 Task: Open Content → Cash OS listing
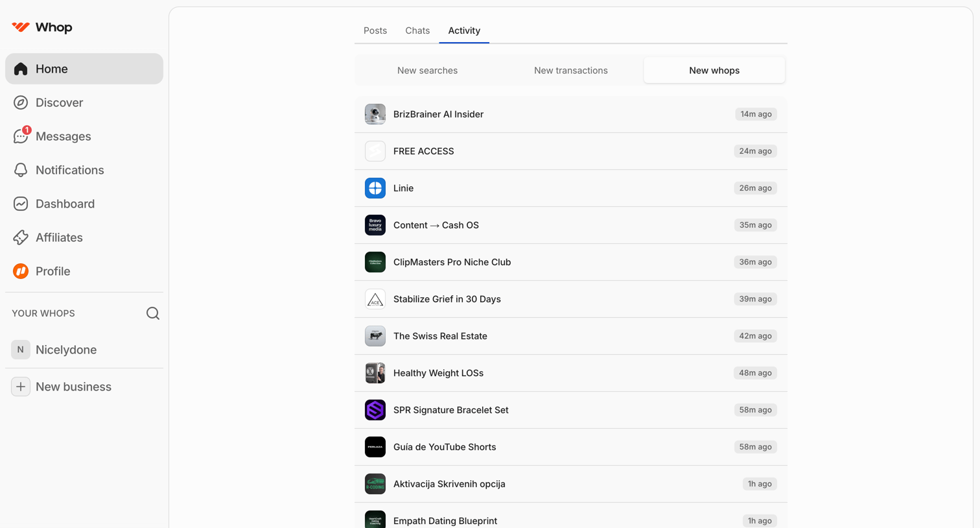[571, 225]
